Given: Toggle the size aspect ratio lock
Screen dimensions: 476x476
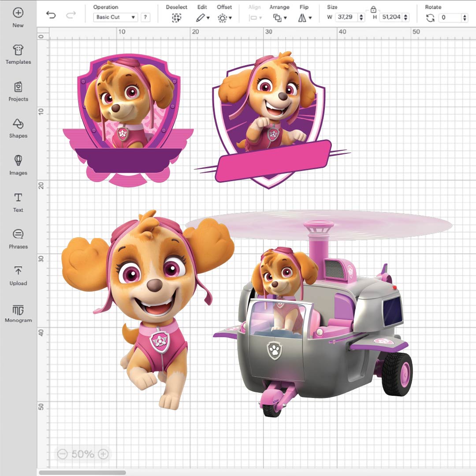Looking at the screenshot, I should pos(373,9).
